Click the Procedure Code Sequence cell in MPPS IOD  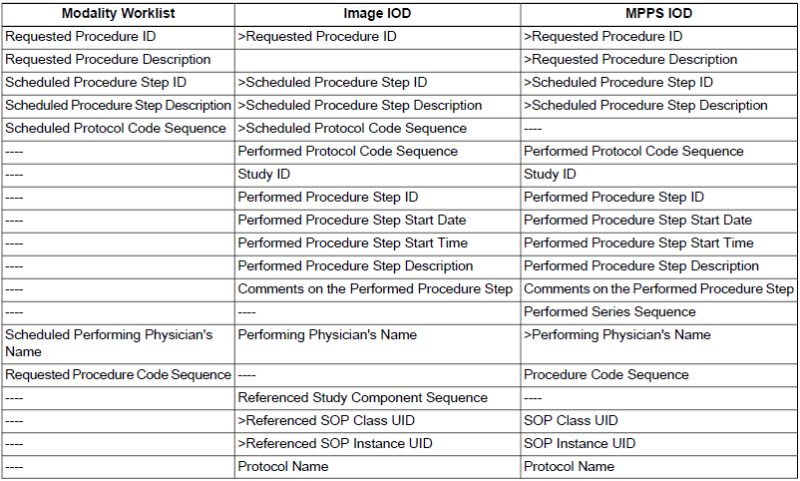click(x=606, y=375)
